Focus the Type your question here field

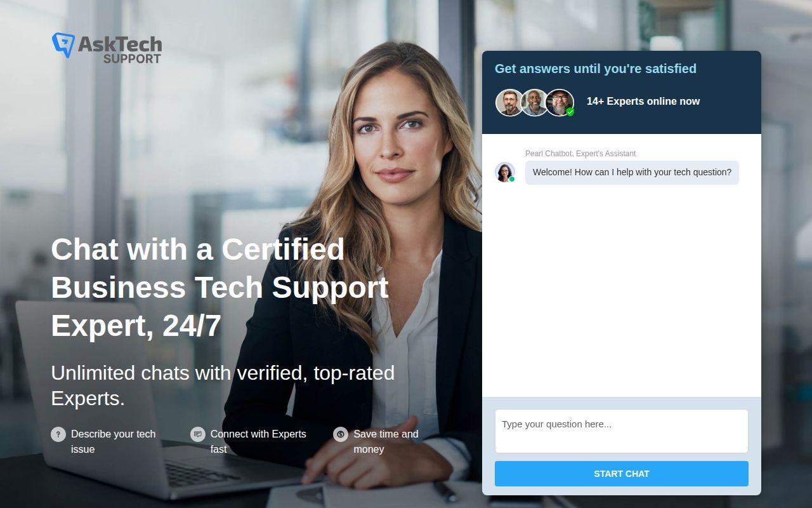[x=622, y=431]
